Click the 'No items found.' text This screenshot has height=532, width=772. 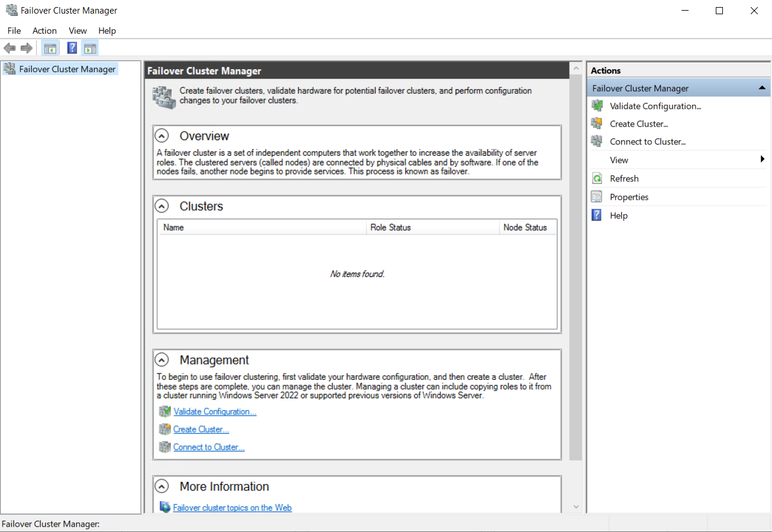[x=357, y=274]
